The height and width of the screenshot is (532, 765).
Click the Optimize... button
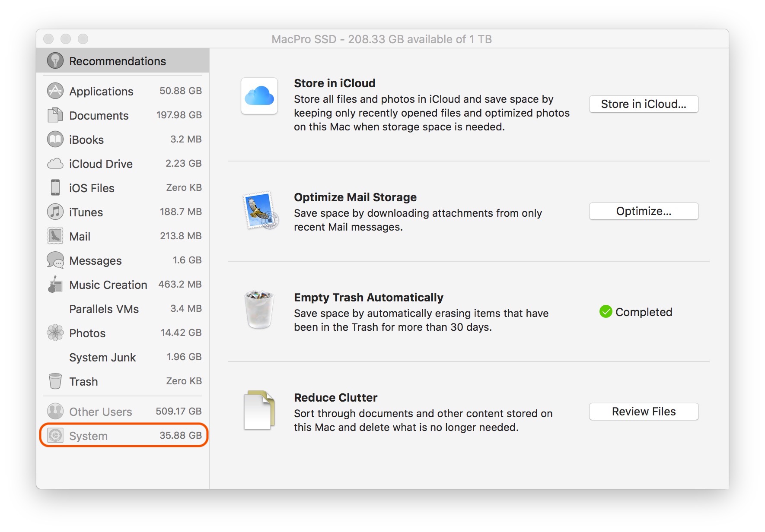[x=644, y=211]
